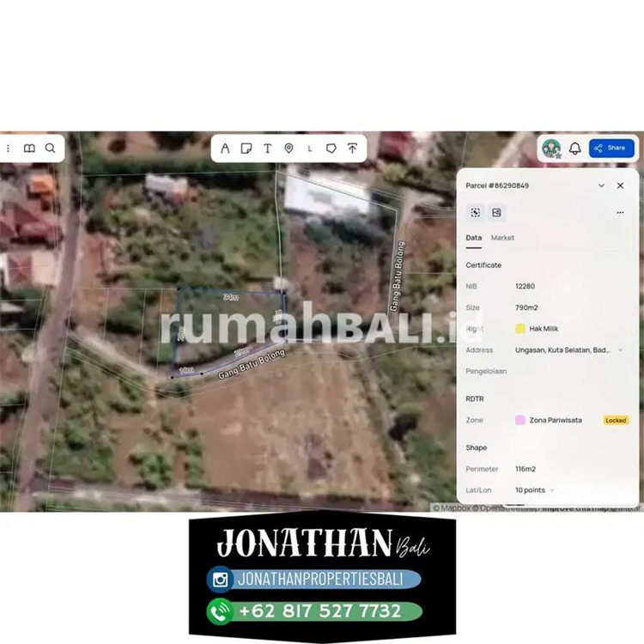Select the sticky note tool
644x644 pixels.
(x=246, y=149)
